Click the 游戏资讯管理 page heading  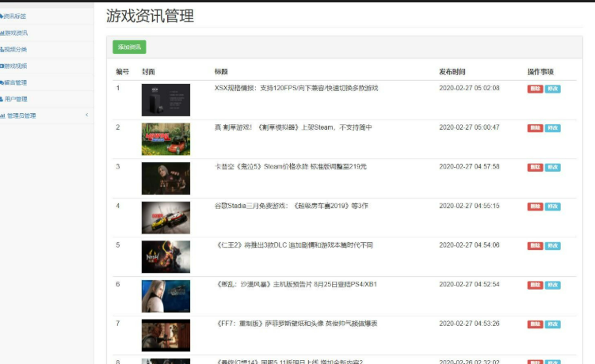point(150,16)
